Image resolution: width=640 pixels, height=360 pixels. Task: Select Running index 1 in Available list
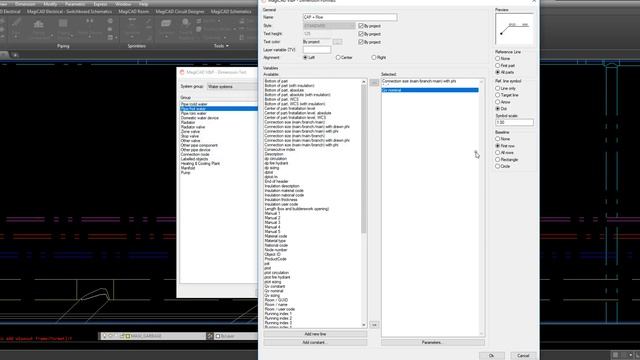coord(278,313)
